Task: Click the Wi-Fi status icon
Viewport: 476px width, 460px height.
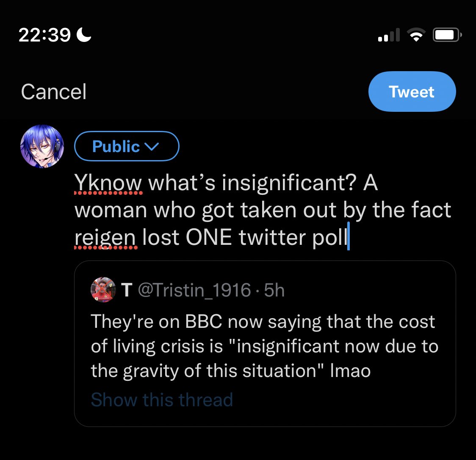Action: pos(416,35)
